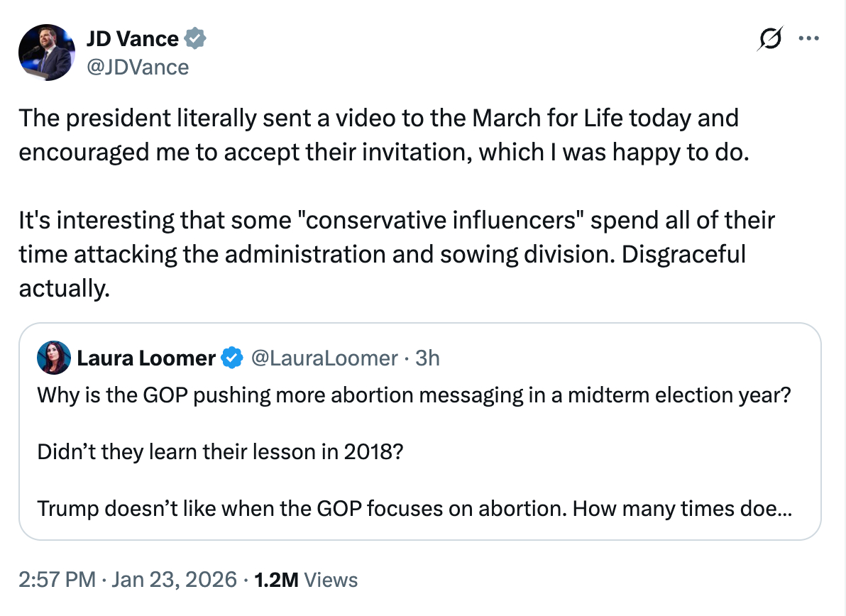Image resolution: width=846 pixels, height=616 pixels.
Task: Click the March for Life paragraph
Action: (x=379, y=135)
